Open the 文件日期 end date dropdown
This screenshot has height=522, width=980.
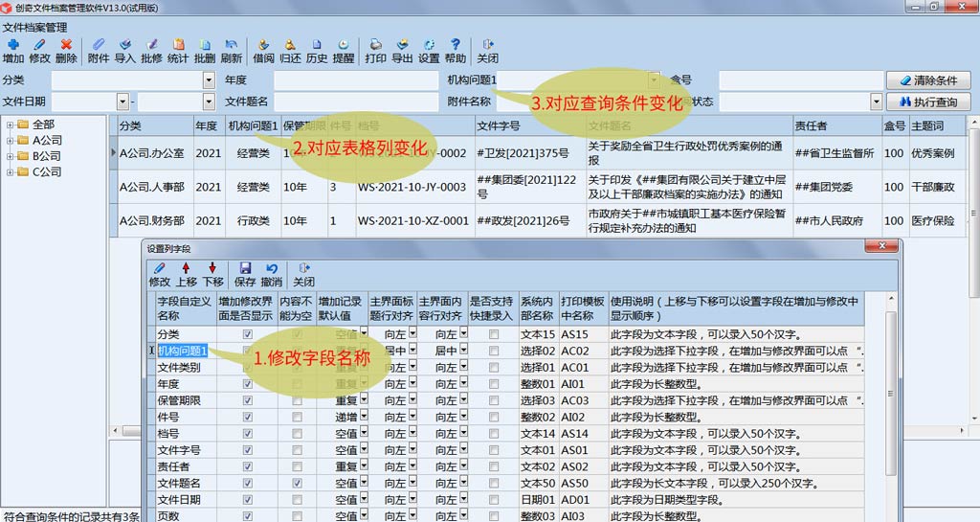209,102
